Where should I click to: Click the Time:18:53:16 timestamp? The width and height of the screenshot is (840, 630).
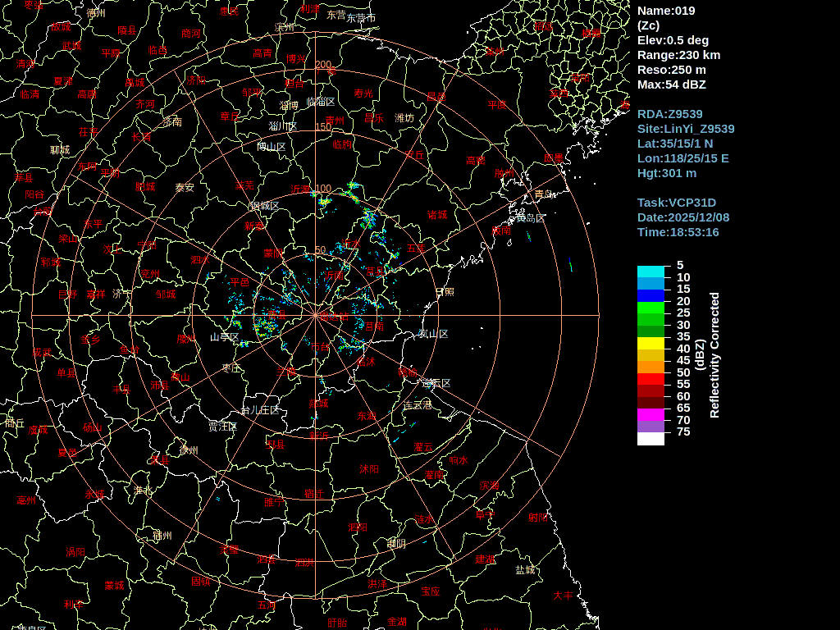coord(678,232)
